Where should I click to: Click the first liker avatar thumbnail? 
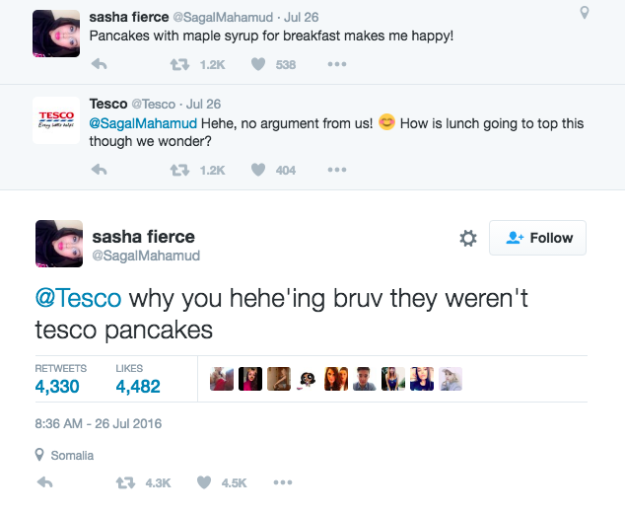(x=221, y=379)
